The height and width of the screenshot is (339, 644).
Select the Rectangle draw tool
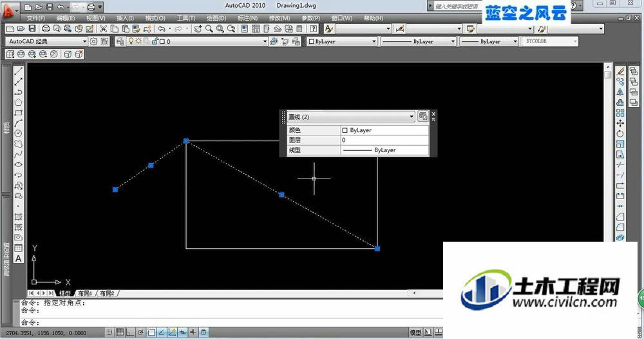point(19,113)
